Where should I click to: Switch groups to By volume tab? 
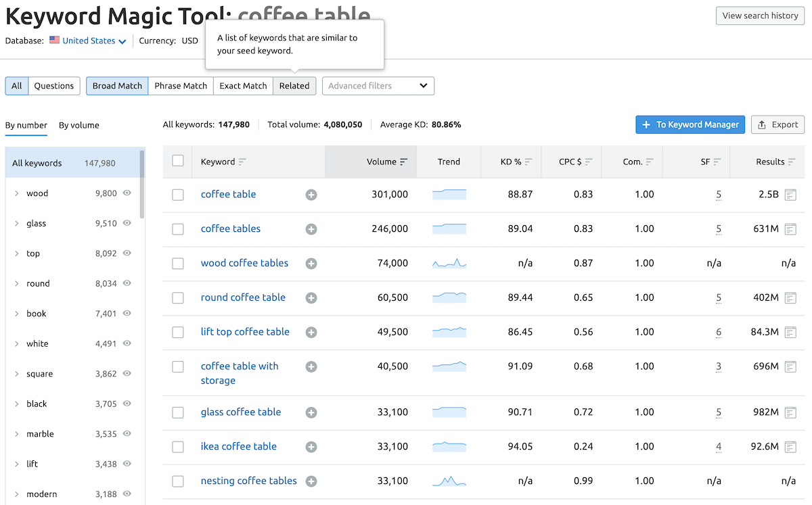(79, 125)
